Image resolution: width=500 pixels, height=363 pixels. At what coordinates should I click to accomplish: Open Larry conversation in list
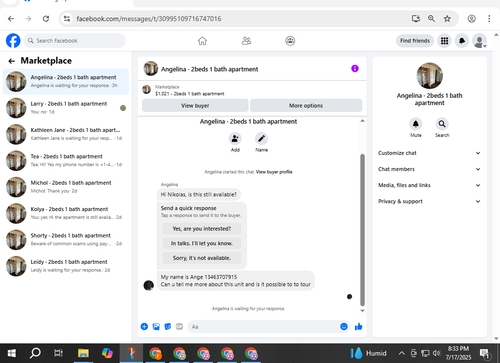pos(66,108)
